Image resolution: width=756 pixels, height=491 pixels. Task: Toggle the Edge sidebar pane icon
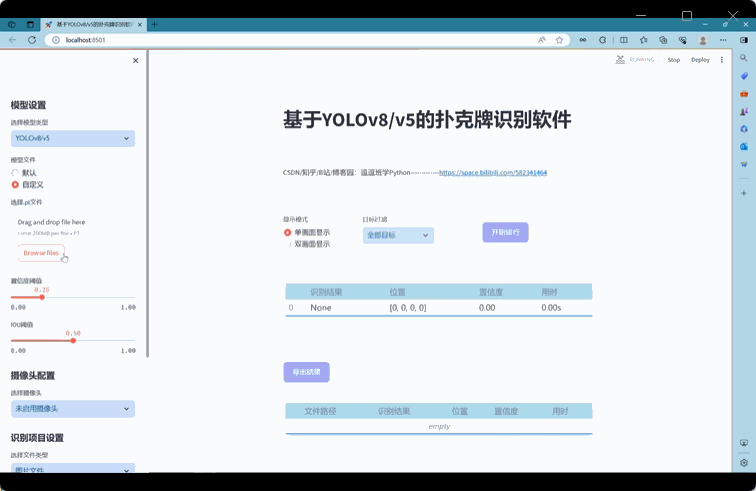coord(744,40)
